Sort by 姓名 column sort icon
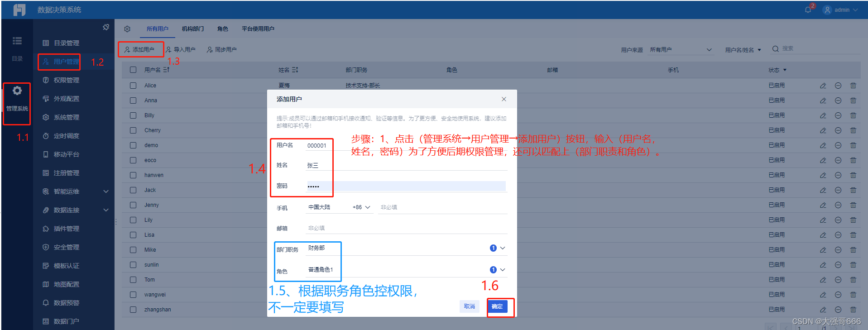This screenshot has height=330, width=868. coord(295,70)
